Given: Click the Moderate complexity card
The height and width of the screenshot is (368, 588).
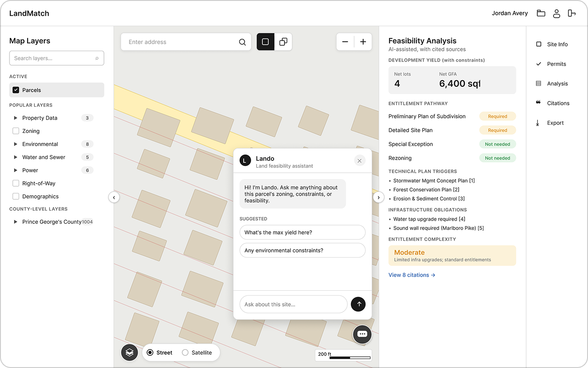Looking at the screenshot, I should 452,255.
